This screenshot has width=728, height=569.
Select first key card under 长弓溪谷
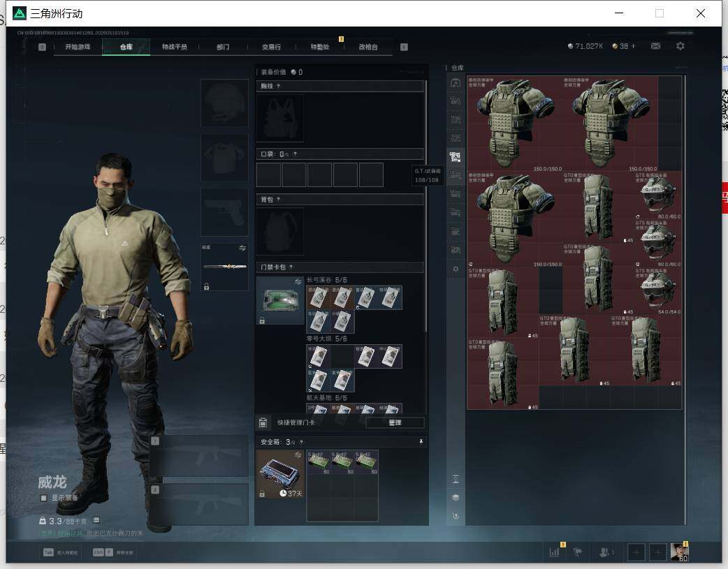click(x=319, y=297)
